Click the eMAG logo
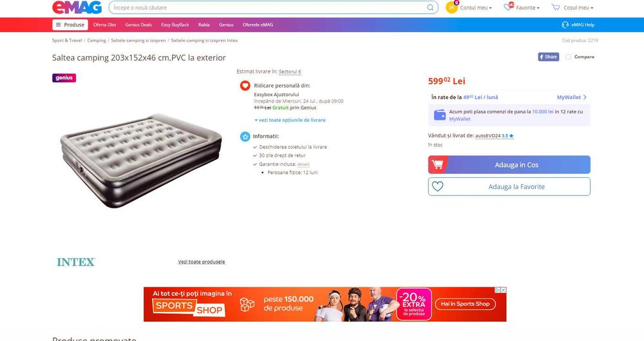 click(x=77, y=7)
